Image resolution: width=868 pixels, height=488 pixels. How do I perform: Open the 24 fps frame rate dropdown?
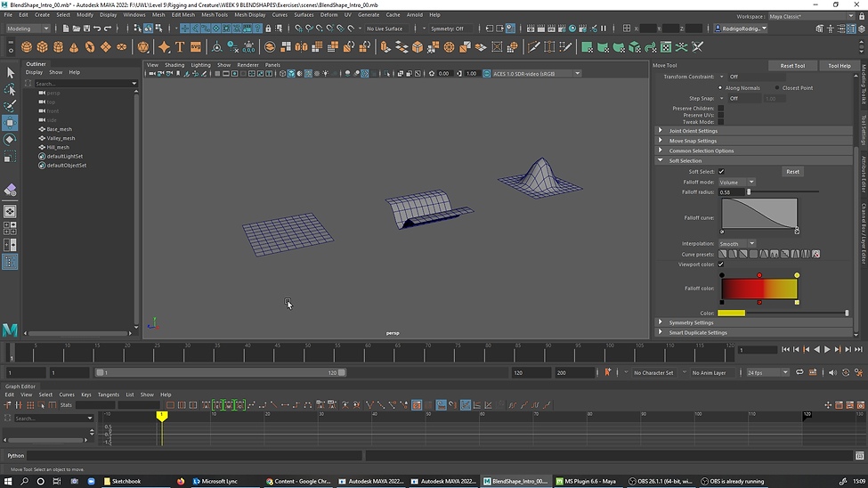pyautogui.click(x=767, y=373)
